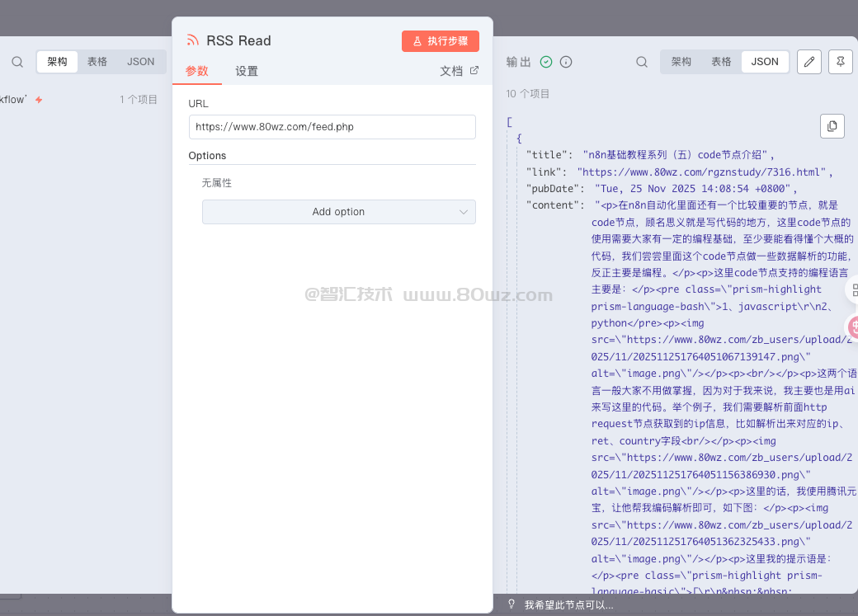Click the search icon in the input panel
The width and height of the screenshot is (858, 616).
(17, 62)
